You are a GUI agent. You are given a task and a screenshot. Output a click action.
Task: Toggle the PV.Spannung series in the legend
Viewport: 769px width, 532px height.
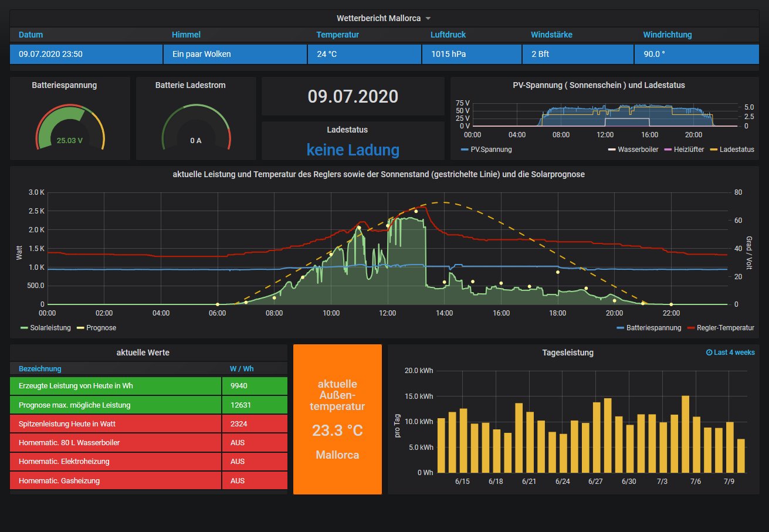pyautogui.click(x=491, y=150)
